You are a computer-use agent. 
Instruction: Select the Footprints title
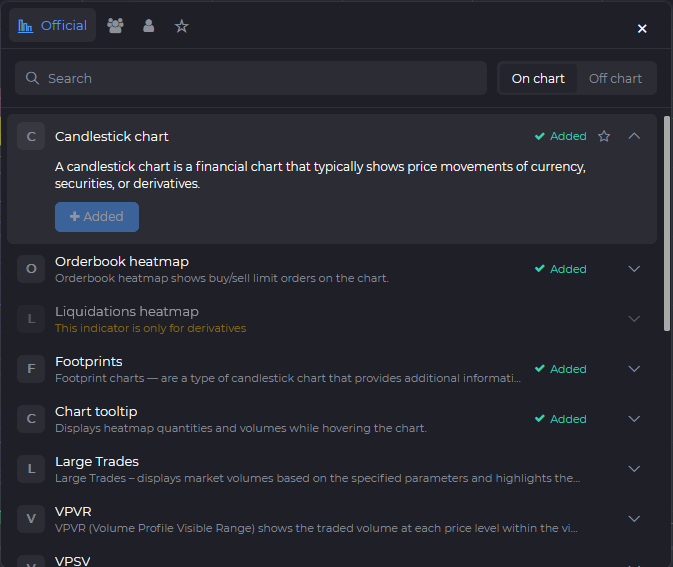coord(89,361)
